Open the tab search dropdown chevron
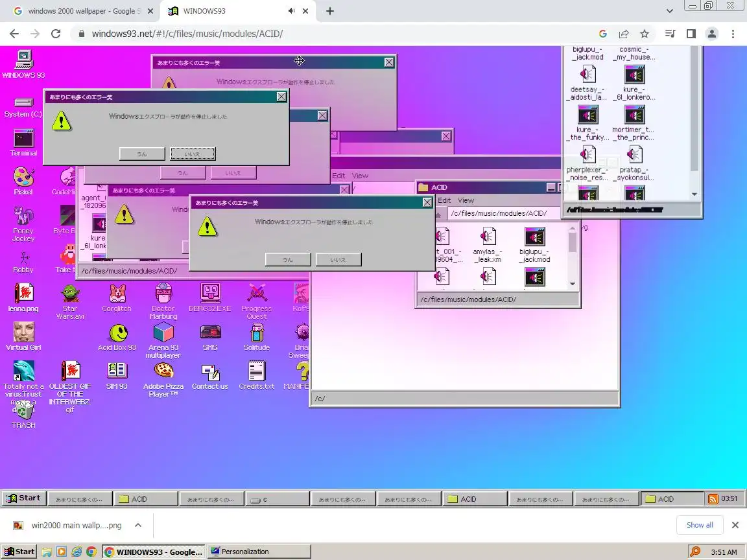The height and width of the screenshot is (560, 747). 669,11
